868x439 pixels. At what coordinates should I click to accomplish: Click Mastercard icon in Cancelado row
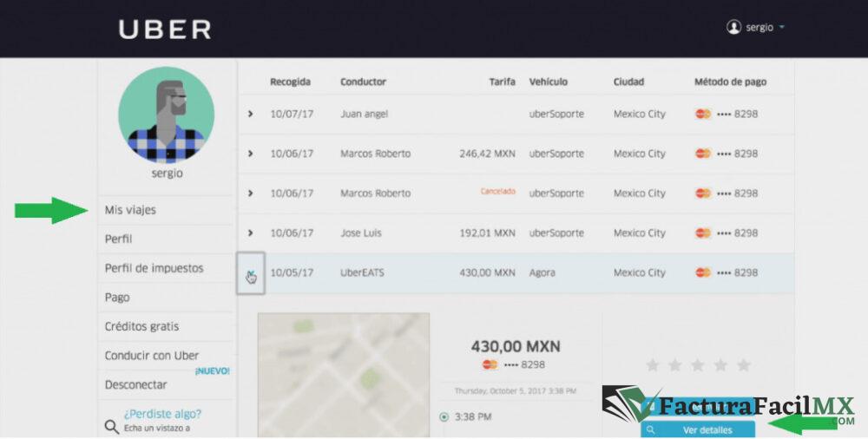click(x=703, y=193)
